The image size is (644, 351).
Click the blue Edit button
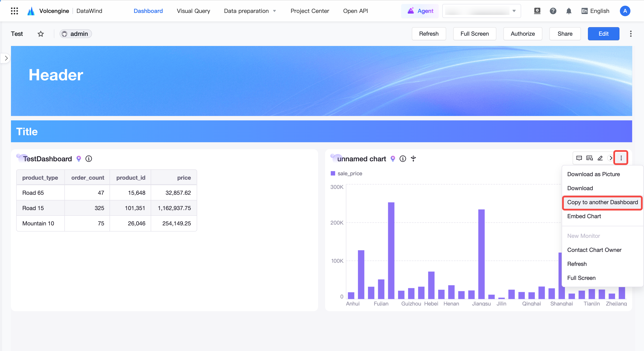tap(603, 34)
